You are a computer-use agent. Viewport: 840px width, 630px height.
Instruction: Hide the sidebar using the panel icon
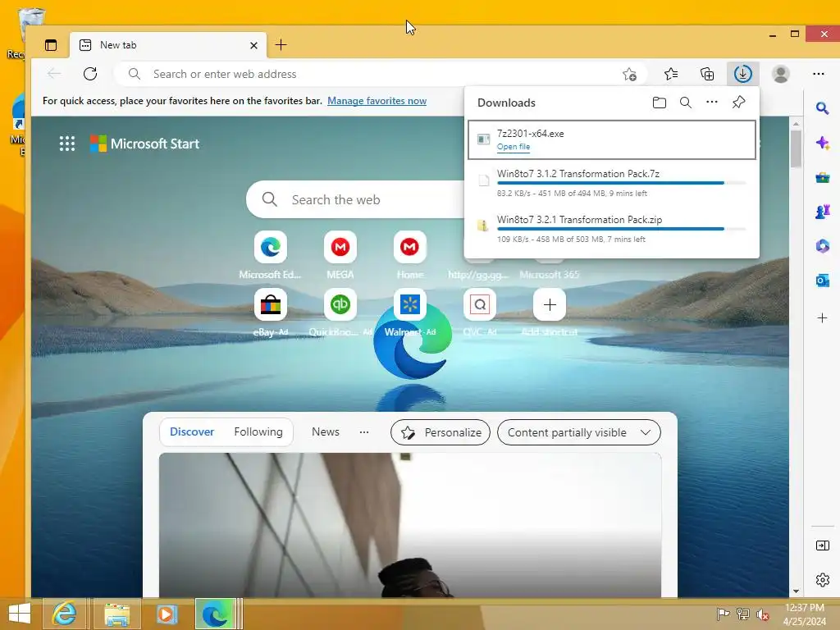tap(822, 546)
